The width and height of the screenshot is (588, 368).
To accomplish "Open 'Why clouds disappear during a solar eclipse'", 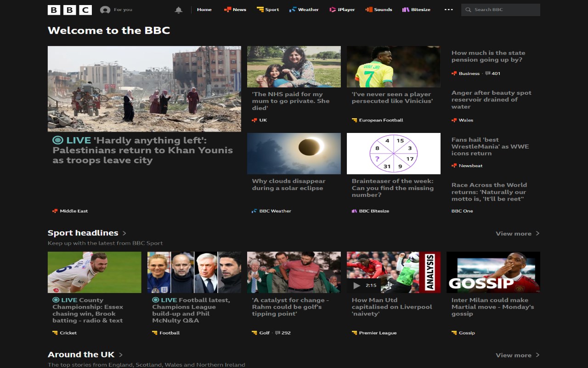I will pyautogui.click(x=288, y=184).
